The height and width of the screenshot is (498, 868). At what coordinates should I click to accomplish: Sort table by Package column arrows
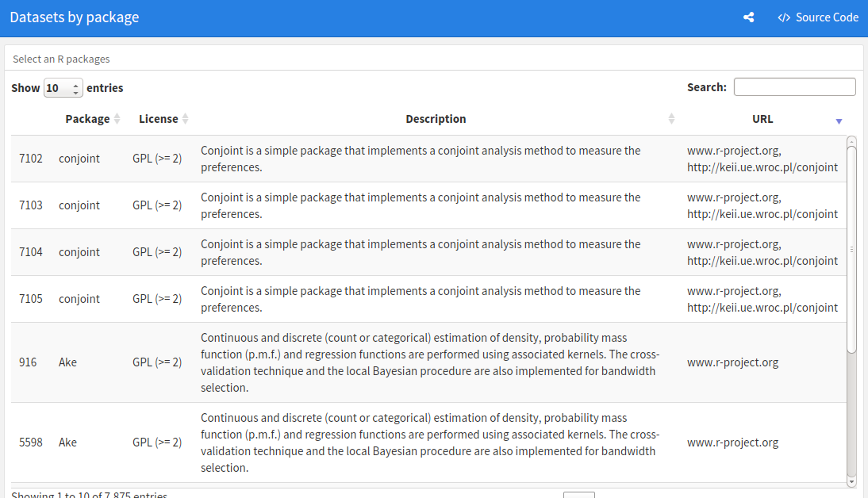[x=117, y=119]
